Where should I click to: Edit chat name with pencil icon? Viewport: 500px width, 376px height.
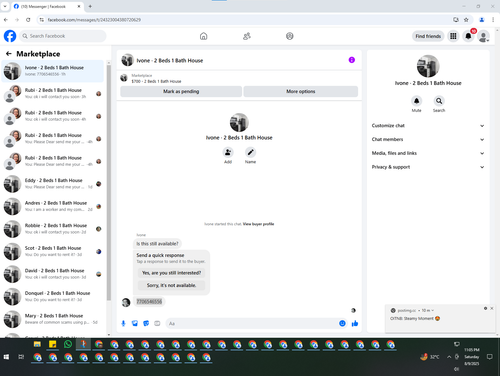[x=250, y=152]
